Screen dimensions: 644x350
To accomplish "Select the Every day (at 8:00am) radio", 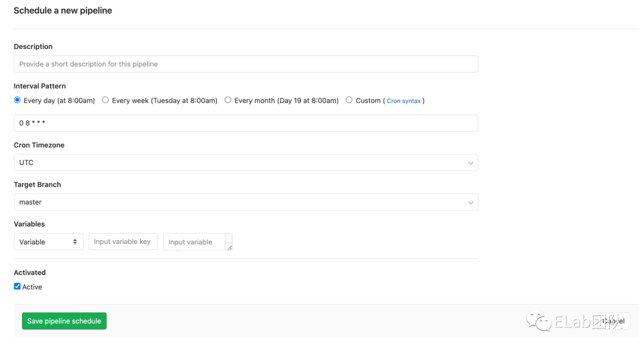I will click(17, 100).
